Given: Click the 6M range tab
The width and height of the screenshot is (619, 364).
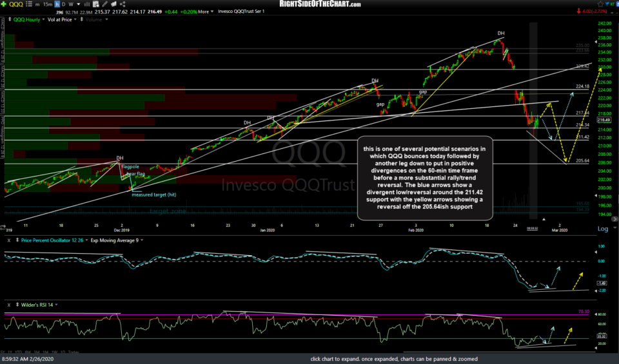Looking at the screenshot, I should 28,352.
